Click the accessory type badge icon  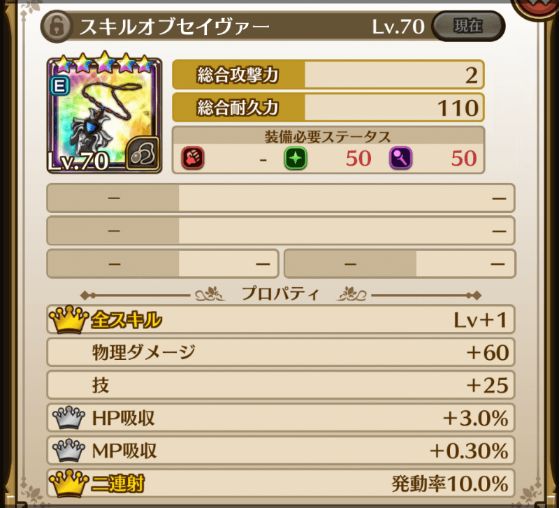point(143,154)
